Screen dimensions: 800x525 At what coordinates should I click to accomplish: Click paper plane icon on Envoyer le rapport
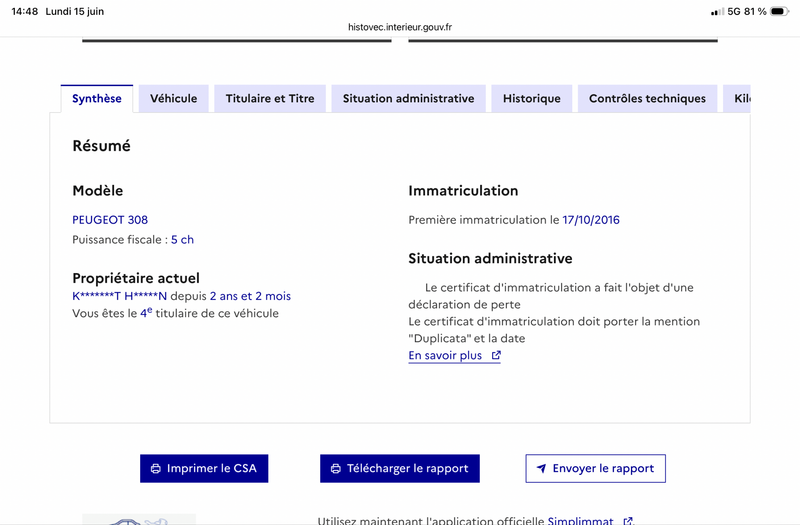[541, 468]
